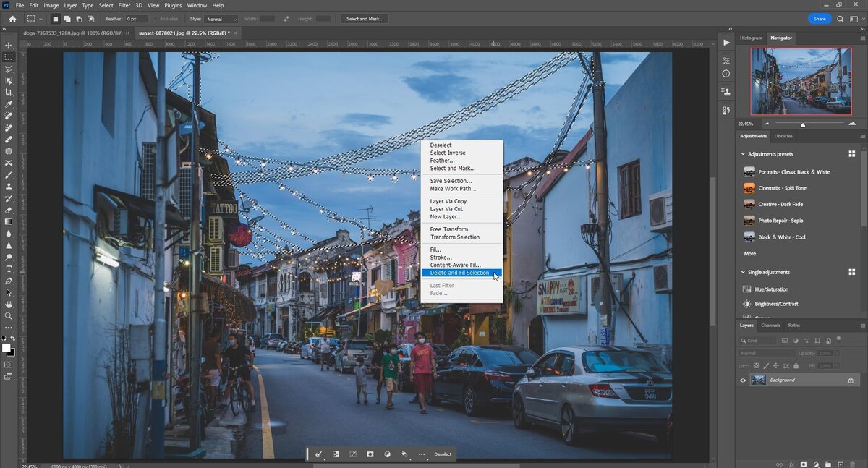Choose New Selection mode icon
The height and width of the screenshot is (468, 868).
[56, 19]
